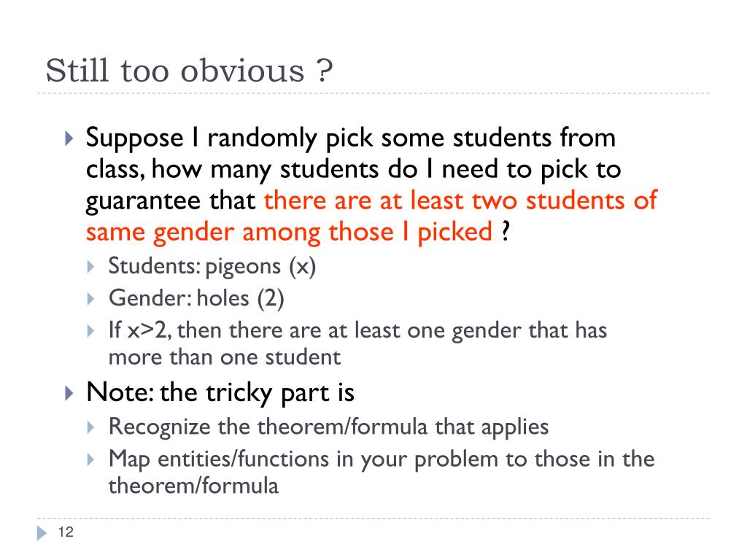Viewport: 747px width, 560px height.
Task: Click the text "more than one student"
Action: 225,357
